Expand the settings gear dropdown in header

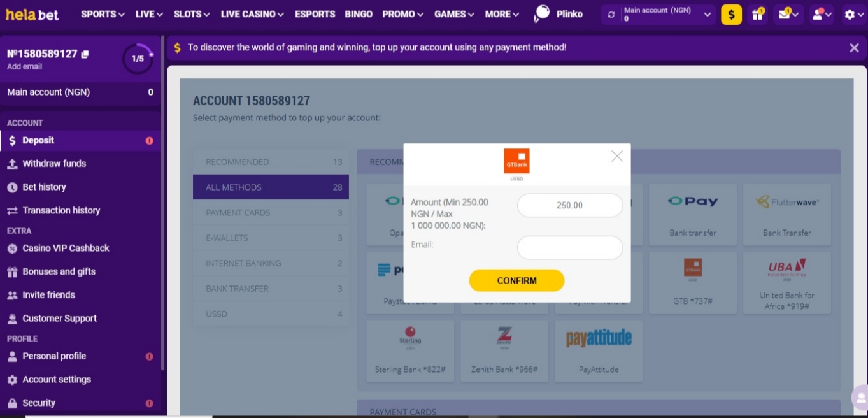[x=850, y=13]
